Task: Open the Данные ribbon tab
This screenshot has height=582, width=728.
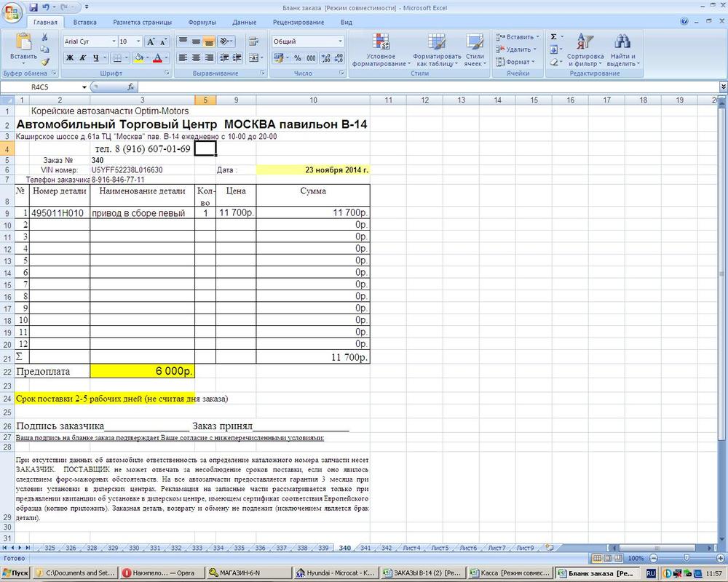Action: 244,23
